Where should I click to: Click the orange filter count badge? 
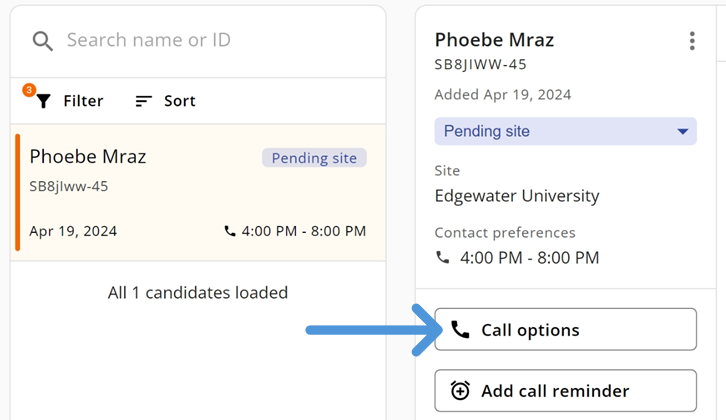click(x=29, y=90)
